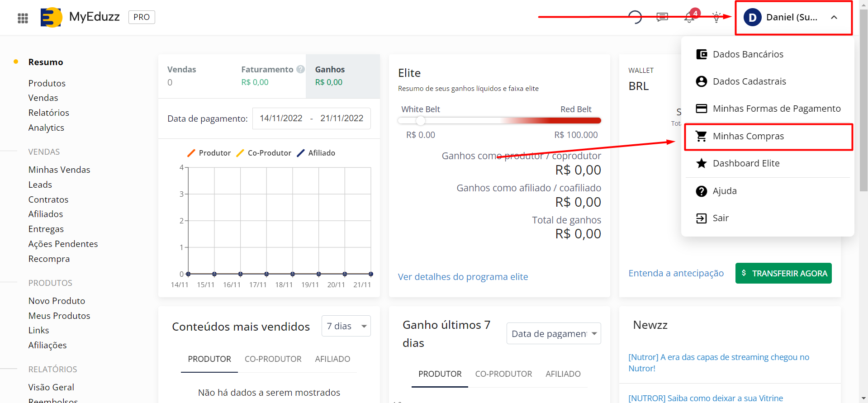868x403 pixels.
Task: Open Minhas Formas de Pagamento
Action: (768, 109)
